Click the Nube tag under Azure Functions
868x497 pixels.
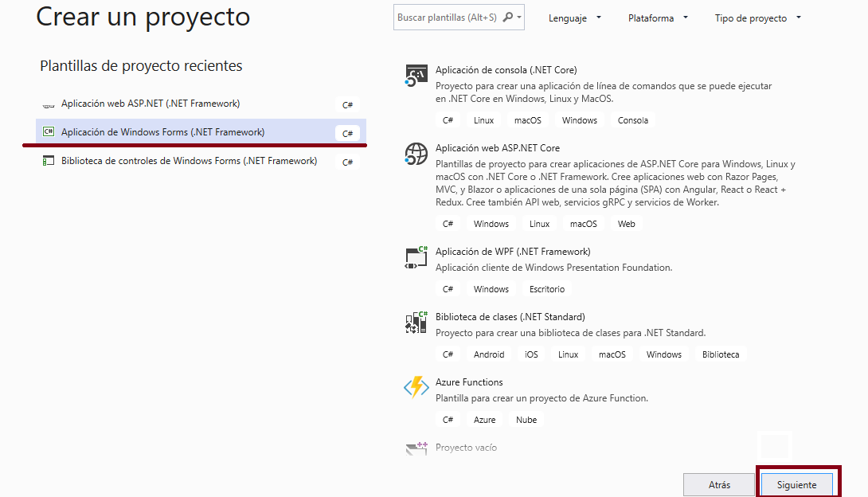(x=526, y=420)
